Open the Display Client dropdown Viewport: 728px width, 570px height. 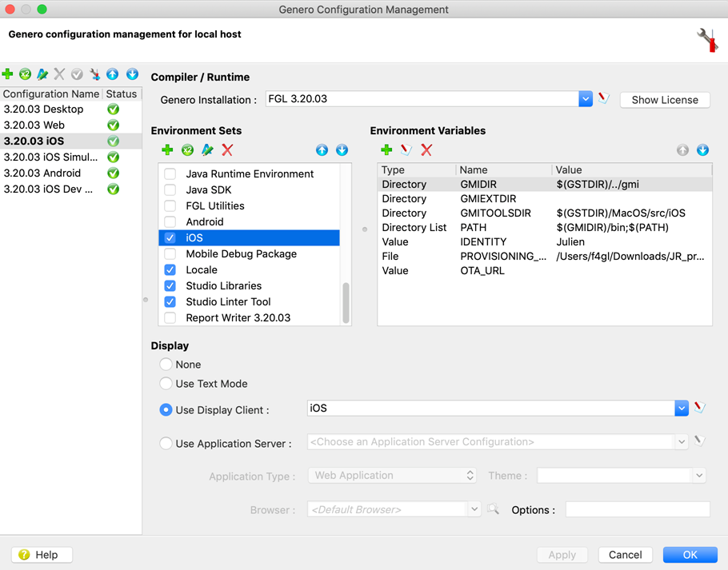point(682,409)
